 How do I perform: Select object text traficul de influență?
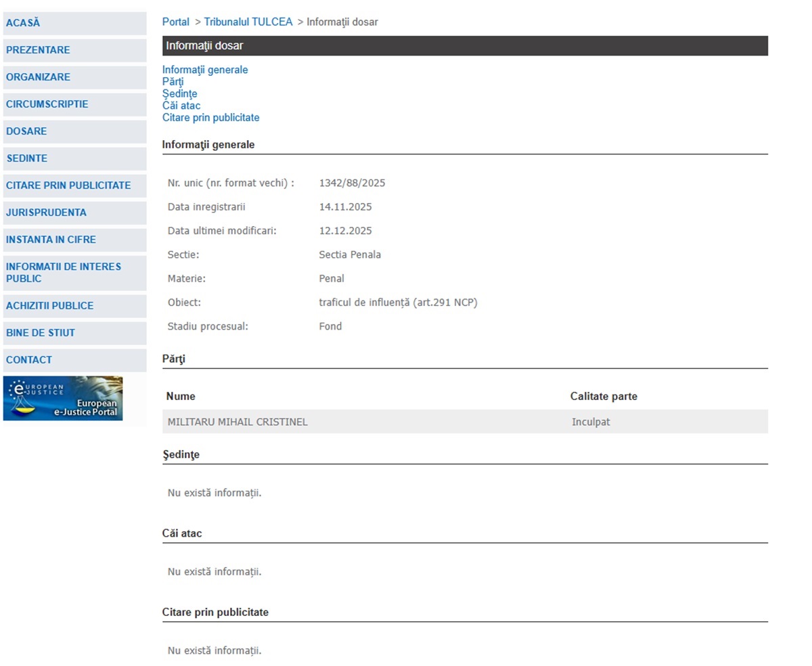tap(399, 303)
